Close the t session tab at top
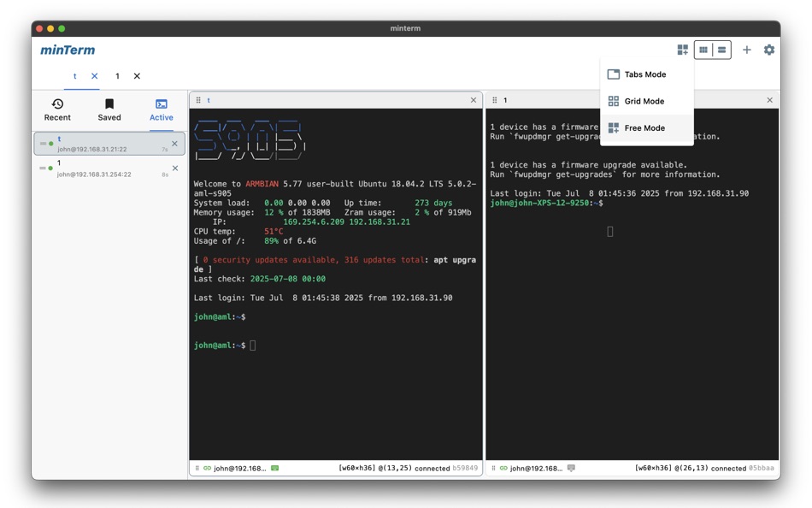The width and height of the screenshot is (812, 508). pyautogui.click(x=95, y=75)
